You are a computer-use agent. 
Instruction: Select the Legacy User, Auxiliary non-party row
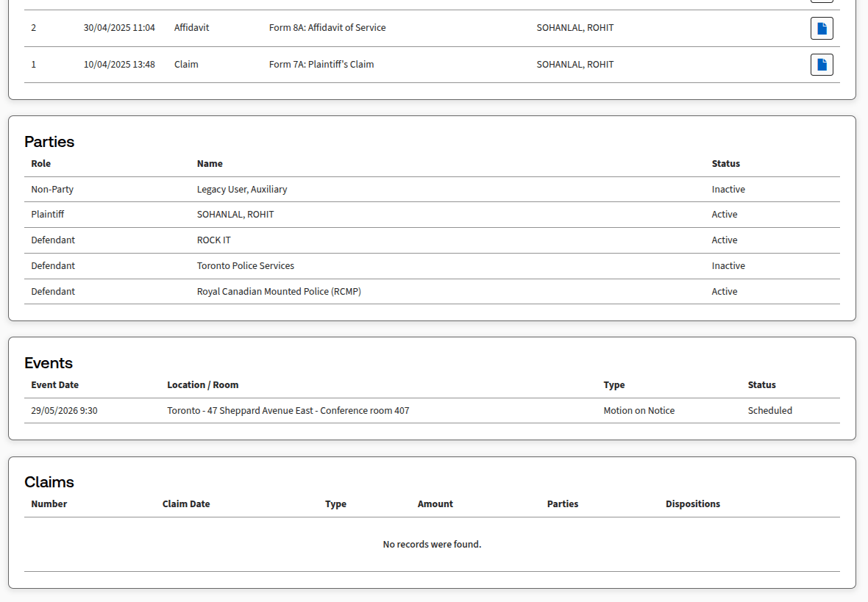(432, 189)
